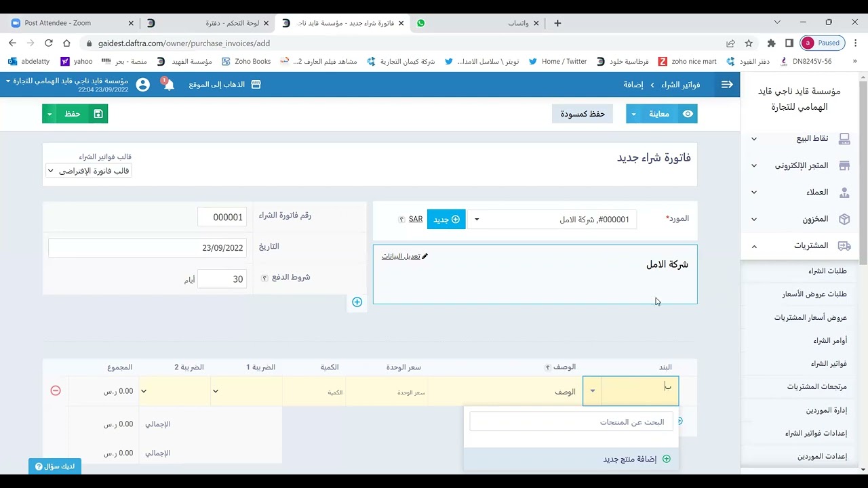The height and width of the screenshot is (488, 868).
Task: Collapse المشتريات sidebar section
Action: (x=800, y=245)
